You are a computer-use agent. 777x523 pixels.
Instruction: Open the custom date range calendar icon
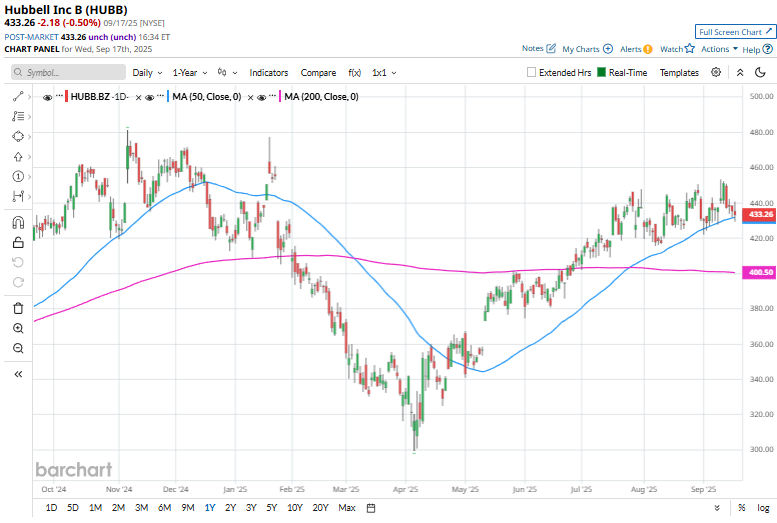(x=371, y=508)
